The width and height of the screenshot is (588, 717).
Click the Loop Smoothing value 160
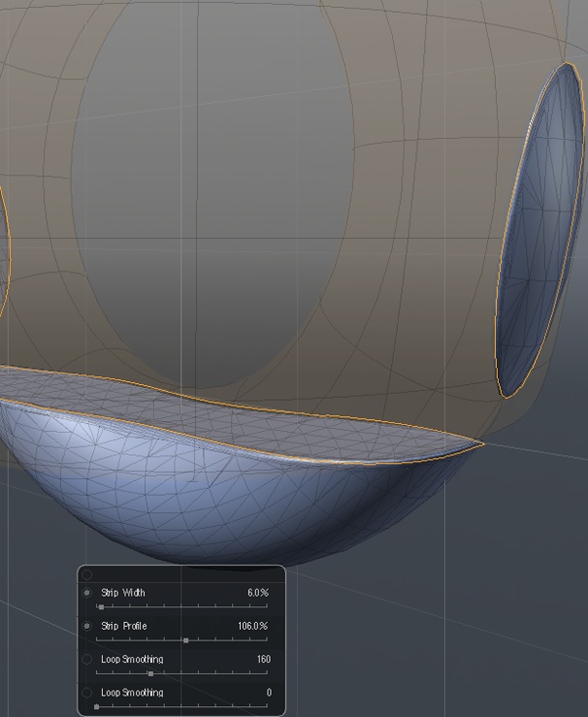click(x=264, y=659)
